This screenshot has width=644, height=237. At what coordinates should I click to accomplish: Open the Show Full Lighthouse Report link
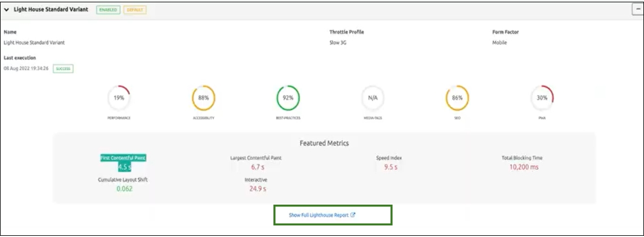click(x=319, y=215)
